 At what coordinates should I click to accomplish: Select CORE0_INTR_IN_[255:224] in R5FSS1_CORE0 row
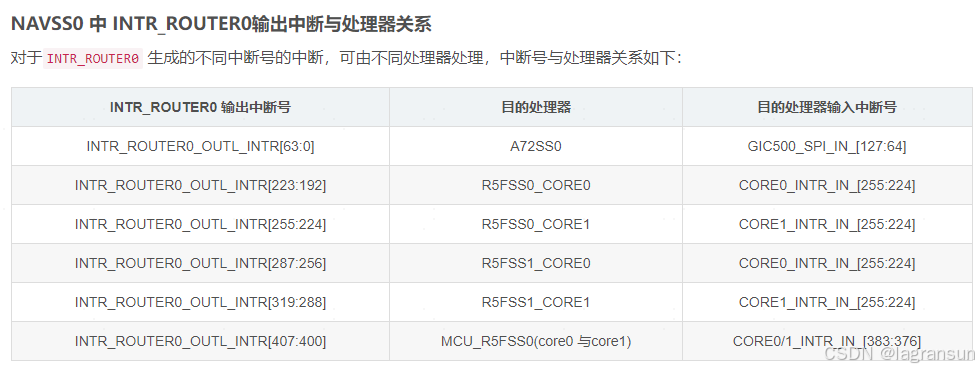pos(827,264)
